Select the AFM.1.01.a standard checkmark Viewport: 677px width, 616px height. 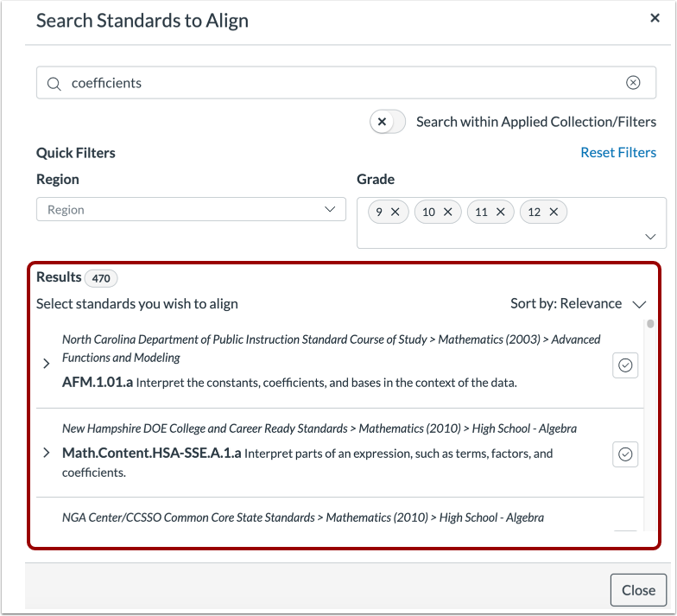625,365
